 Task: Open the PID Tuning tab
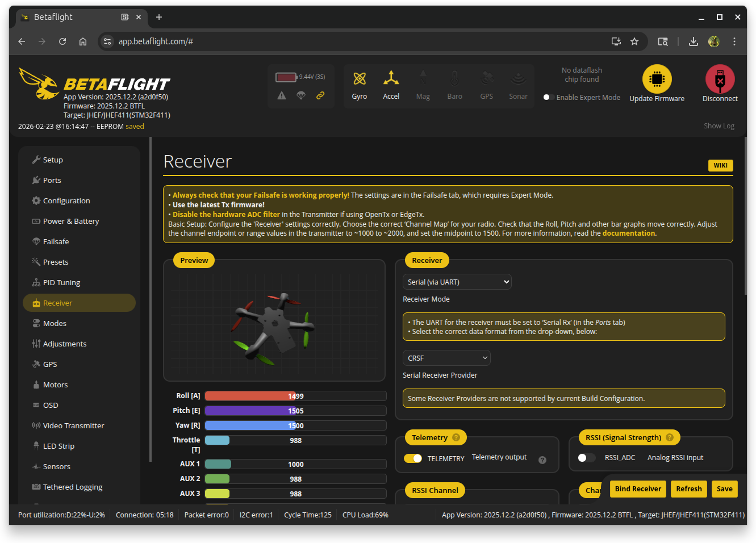point(61,282)
